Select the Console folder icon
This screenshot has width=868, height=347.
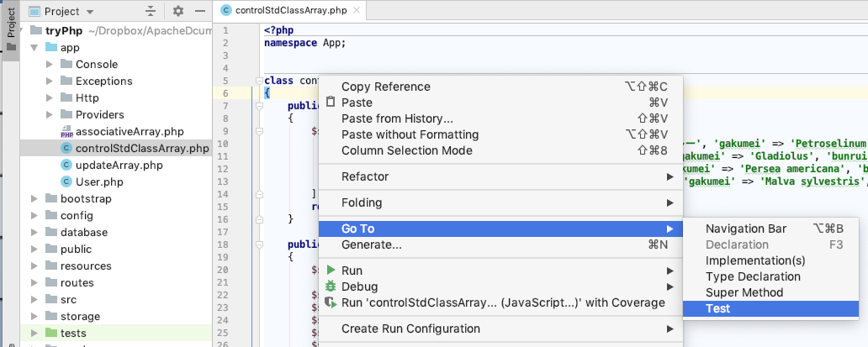66,64
